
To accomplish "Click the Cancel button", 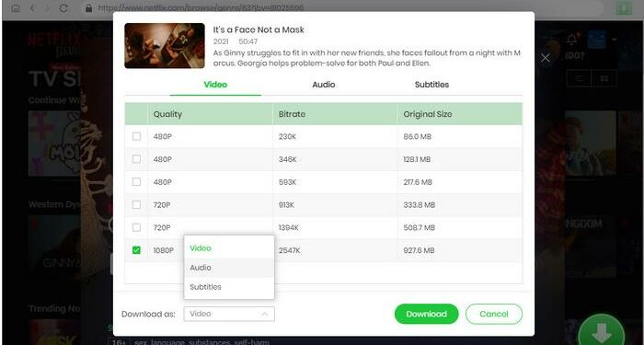I will point(494,315).
